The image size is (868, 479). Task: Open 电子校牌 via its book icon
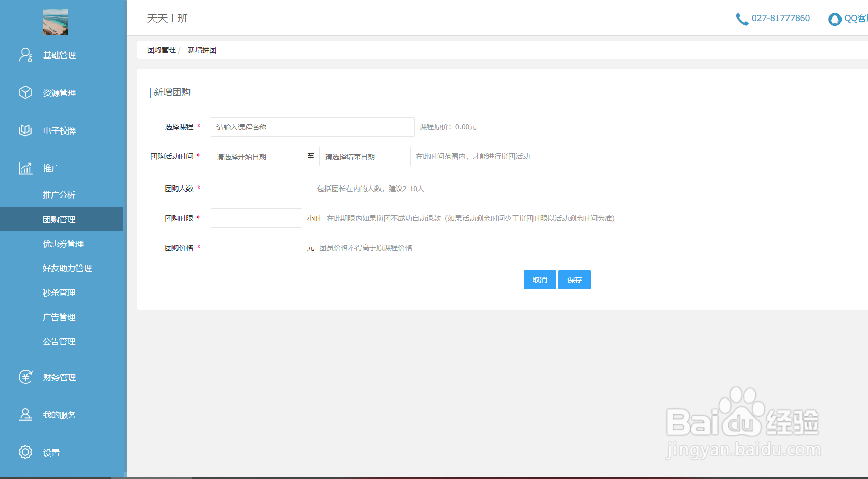point(25,130)
